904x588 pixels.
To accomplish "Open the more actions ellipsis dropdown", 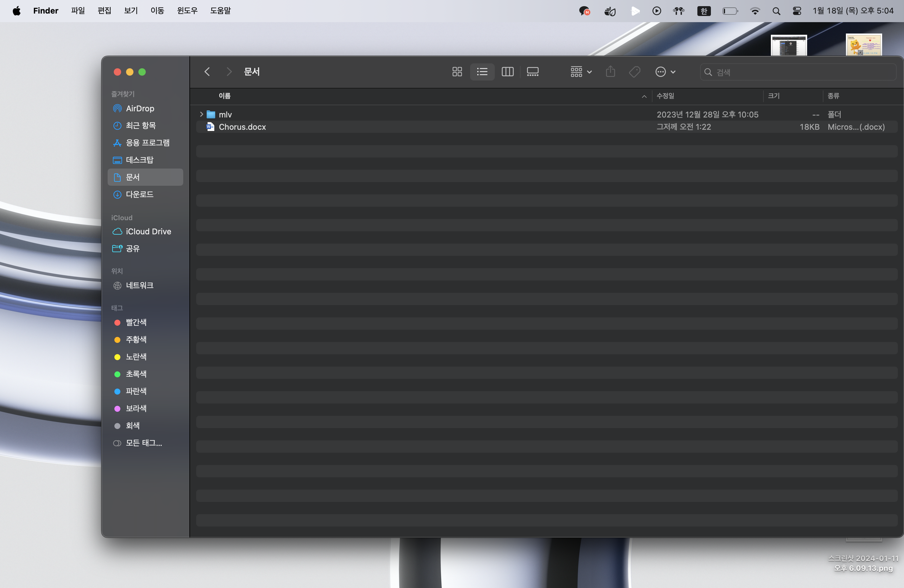I will (x=665, y=72).
